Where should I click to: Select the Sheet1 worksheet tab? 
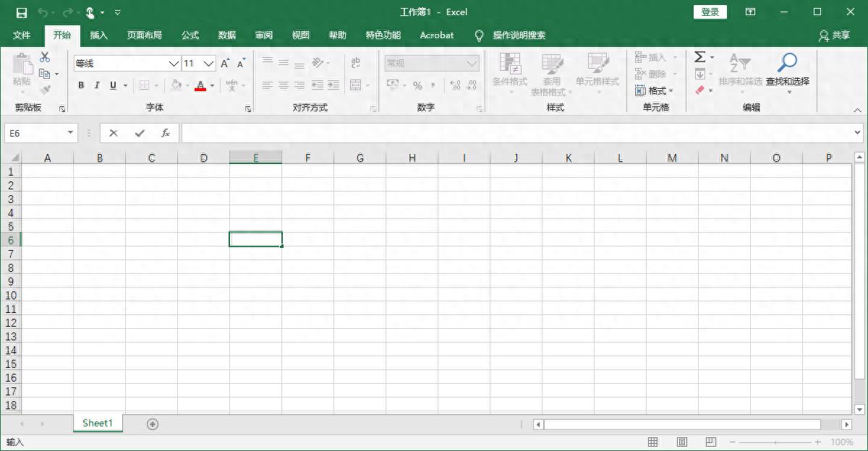click(98, 424)
